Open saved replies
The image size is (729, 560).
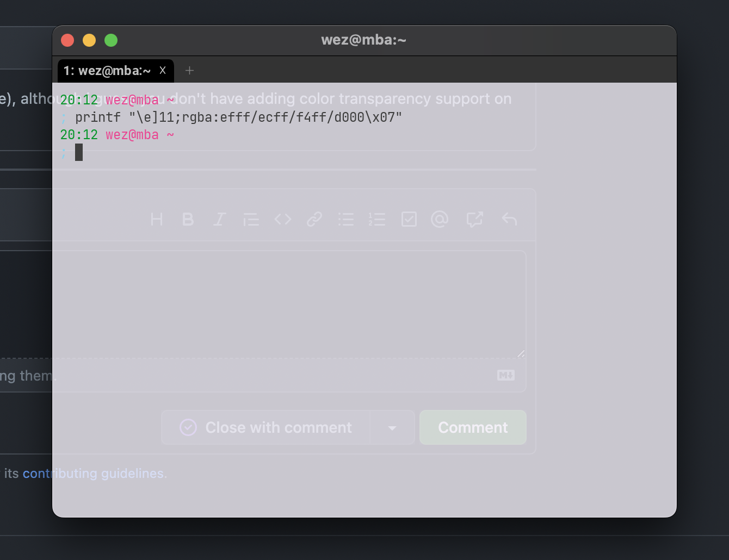click(509, 219)
